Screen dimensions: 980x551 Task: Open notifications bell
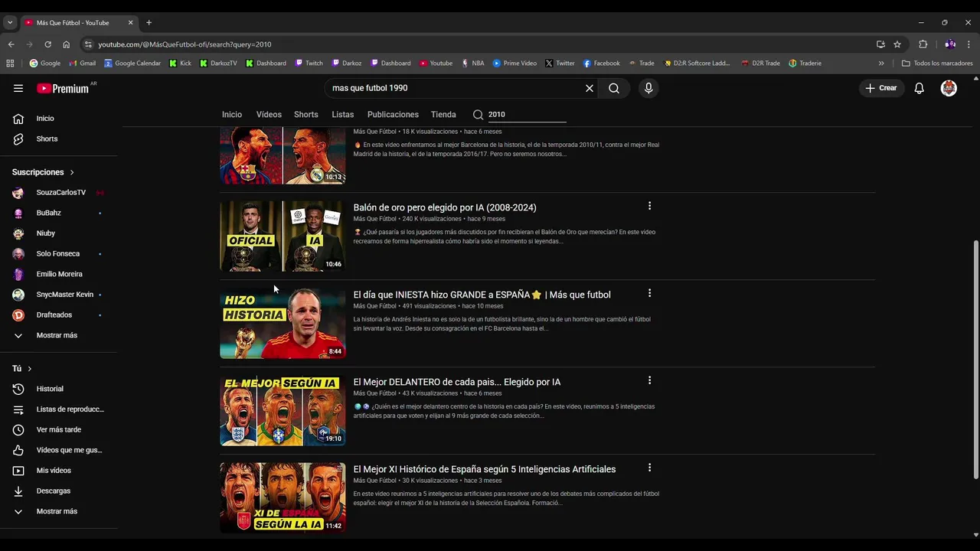pos(920,88)
